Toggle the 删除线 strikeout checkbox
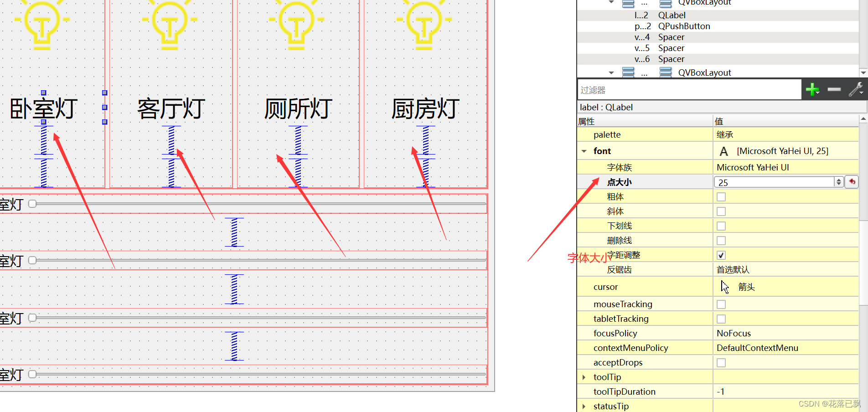The height and width of the screenshot is (412, 868). [721, 241]
